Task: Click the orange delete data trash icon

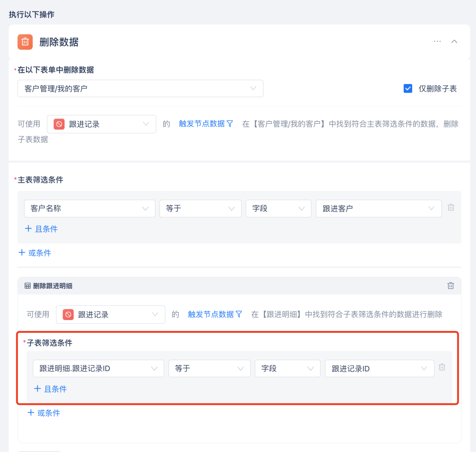Action: point(25,42)
